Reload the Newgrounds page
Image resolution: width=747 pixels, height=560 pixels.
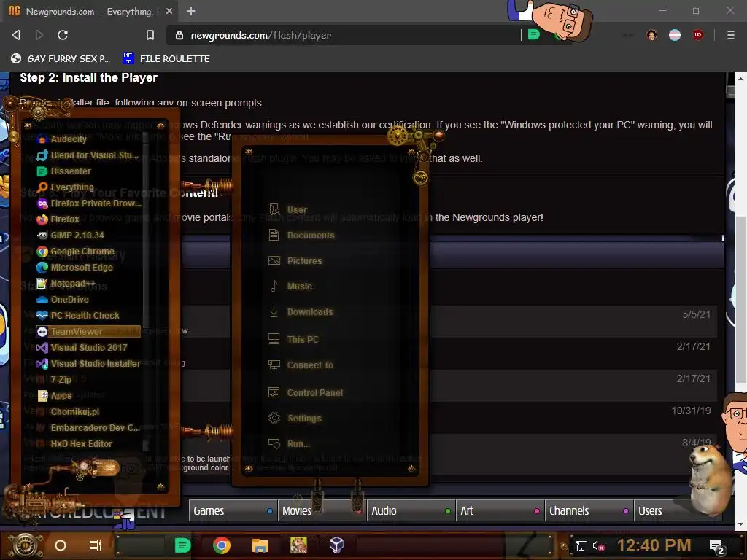pyautogui.click(x=63, y=35)
